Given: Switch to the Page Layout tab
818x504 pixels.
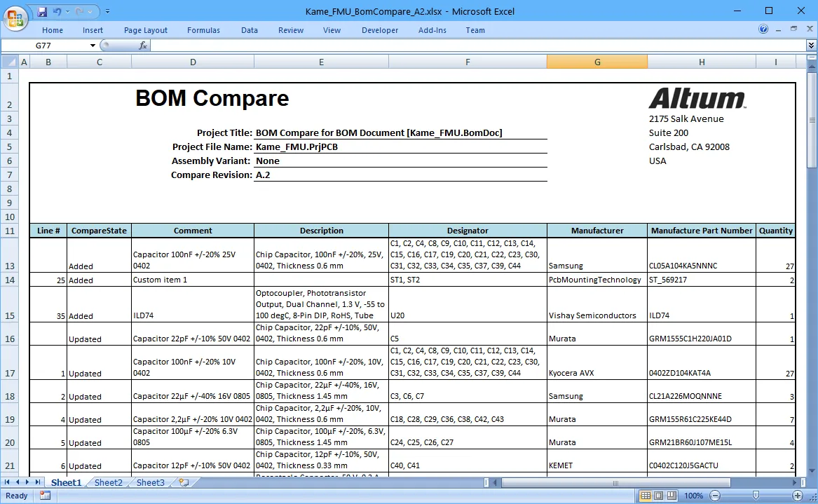Looking at the screenshot, I should pyautogui.click(x=146, y=30).
